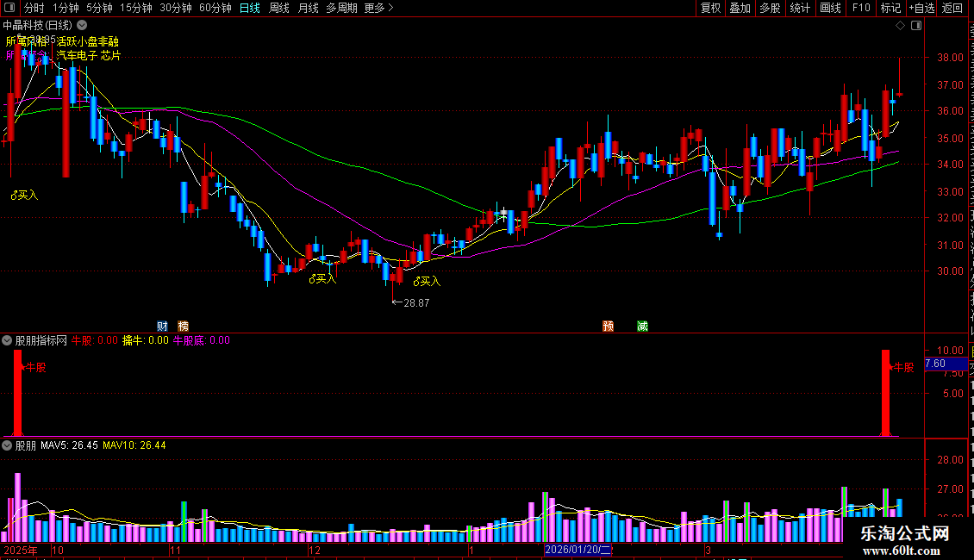The image size is (974, 560).
Task: Click MAV10: 26.44 readout
Action: pos(134,445)
